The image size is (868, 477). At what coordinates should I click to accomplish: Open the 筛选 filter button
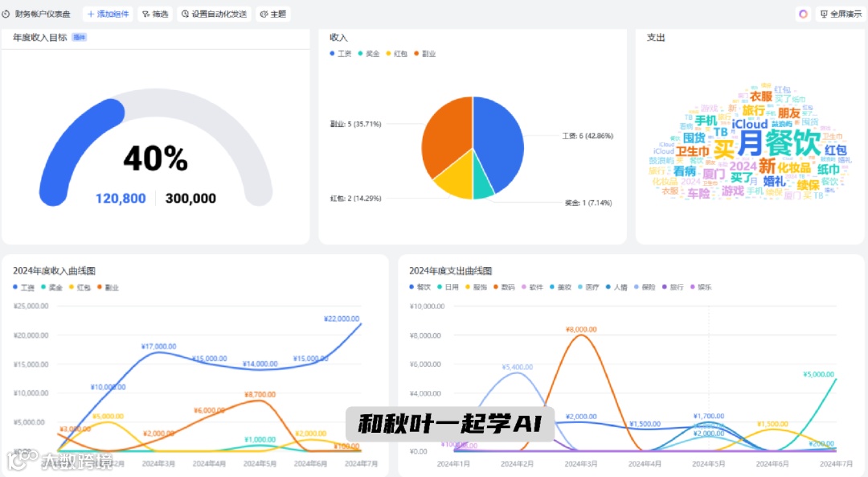pyautogui.click(x=155, y=14)
